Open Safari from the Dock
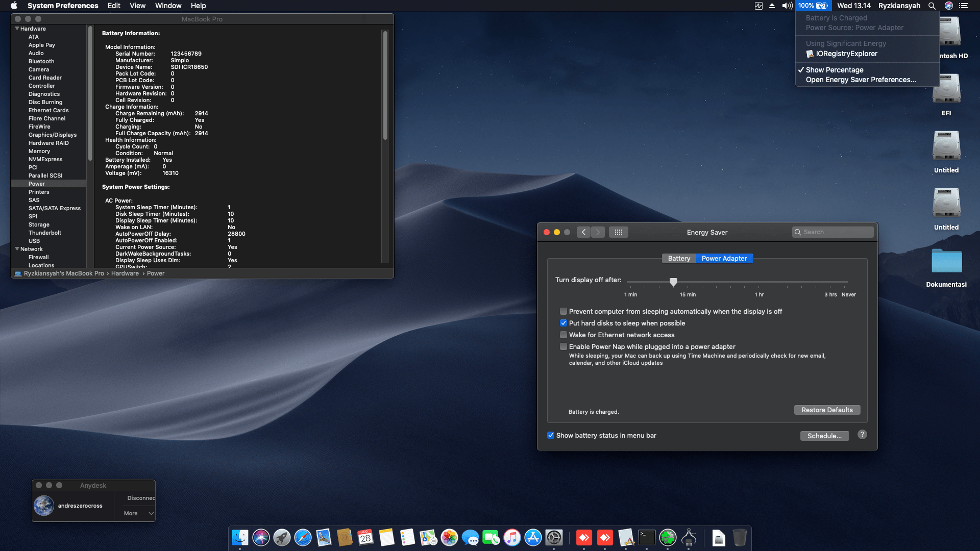Screen dimensions: 980x551 [x=303, y=538]
